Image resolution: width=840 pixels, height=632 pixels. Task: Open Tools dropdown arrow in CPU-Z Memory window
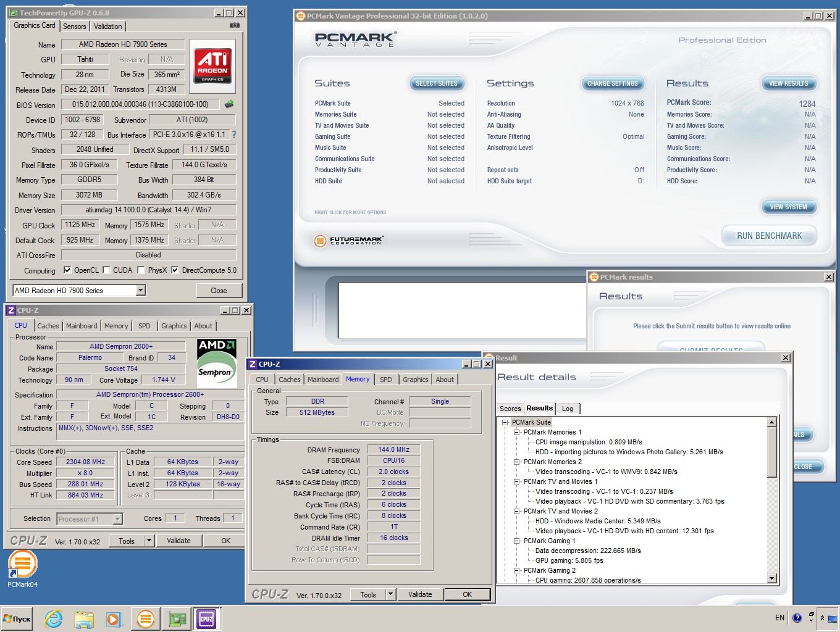click(390, 594)
